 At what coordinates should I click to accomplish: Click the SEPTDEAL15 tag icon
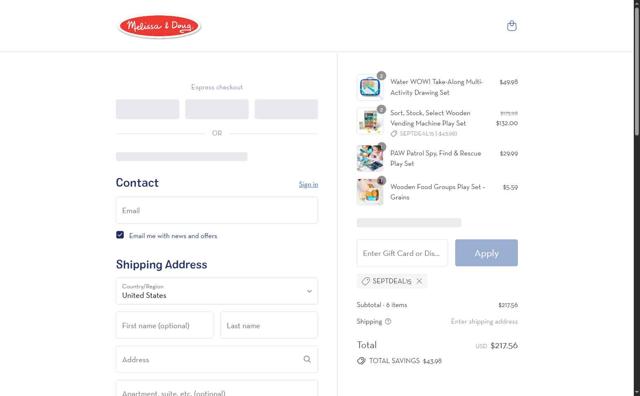tap(366, 281)
